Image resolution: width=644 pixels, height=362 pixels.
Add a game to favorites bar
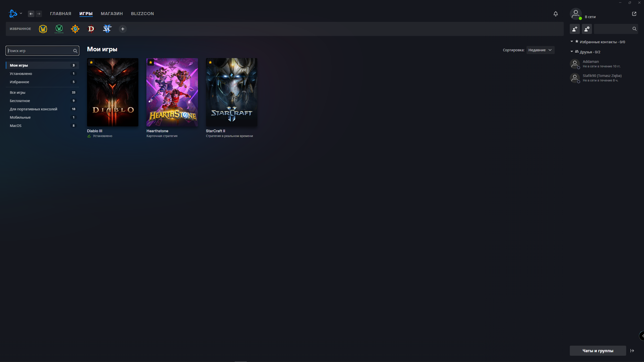[x=123, y=29]
